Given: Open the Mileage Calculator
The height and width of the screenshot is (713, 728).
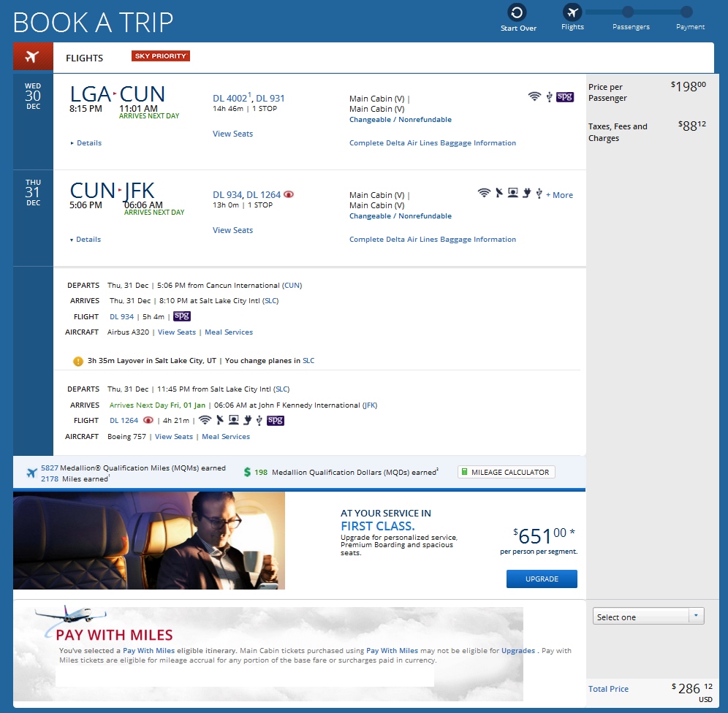Looking at the screenshot, I should [x=506, y=472].
